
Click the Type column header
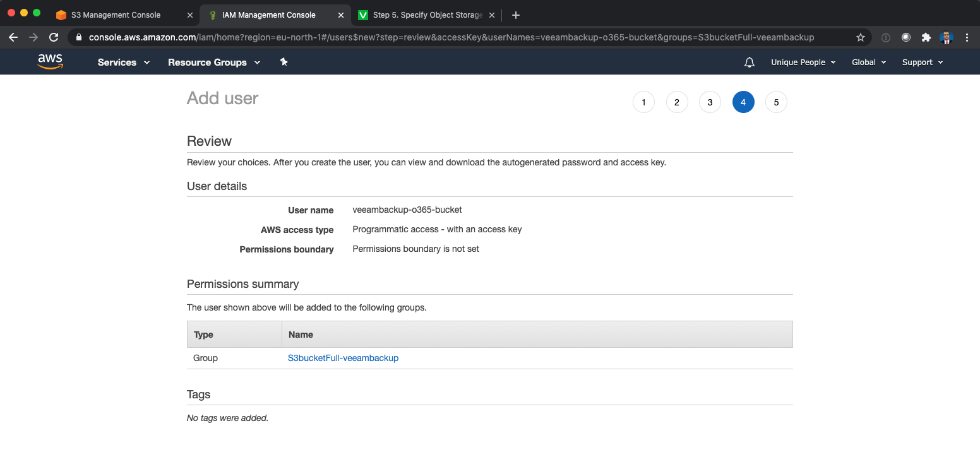tap(234, 335)
